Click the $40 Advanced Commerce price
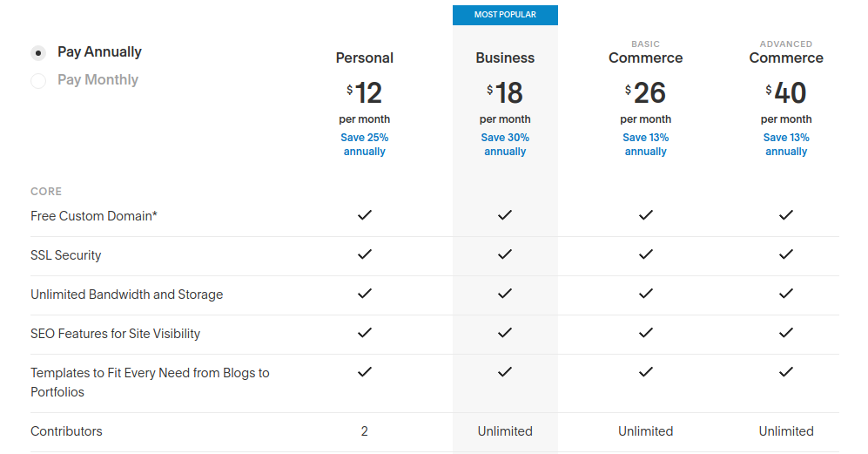Viewport: 868px width, 454px height. pyautogui.click(x=786, y=92)
